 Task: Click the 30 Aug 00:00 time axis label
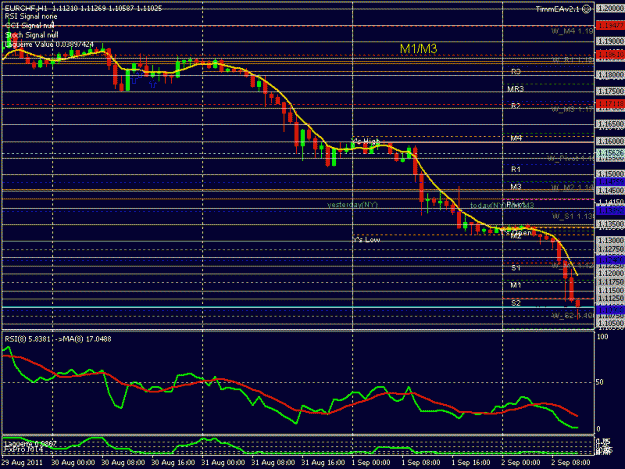coord(73,463)
